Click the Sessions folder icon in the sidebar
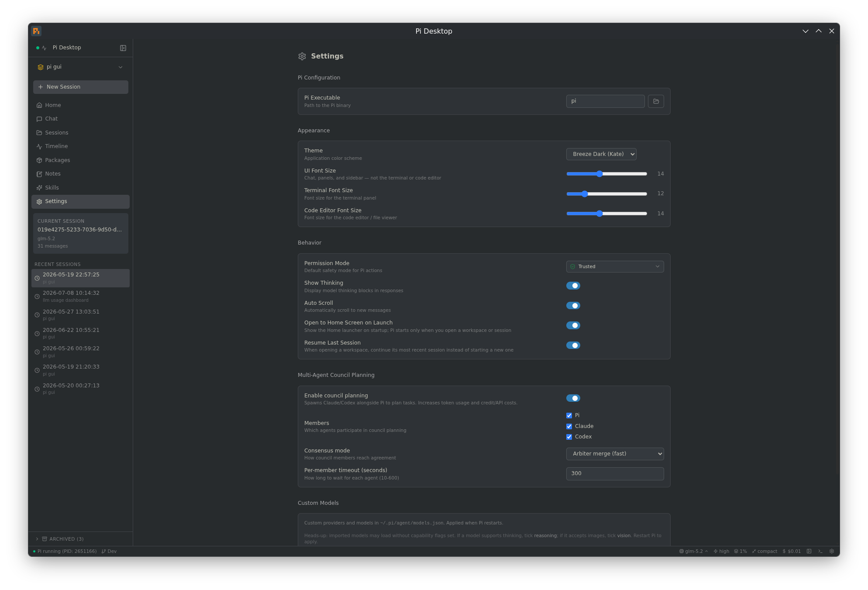This screenshot has width=868, height=590. pyautogui.click(x=39, y=133)
